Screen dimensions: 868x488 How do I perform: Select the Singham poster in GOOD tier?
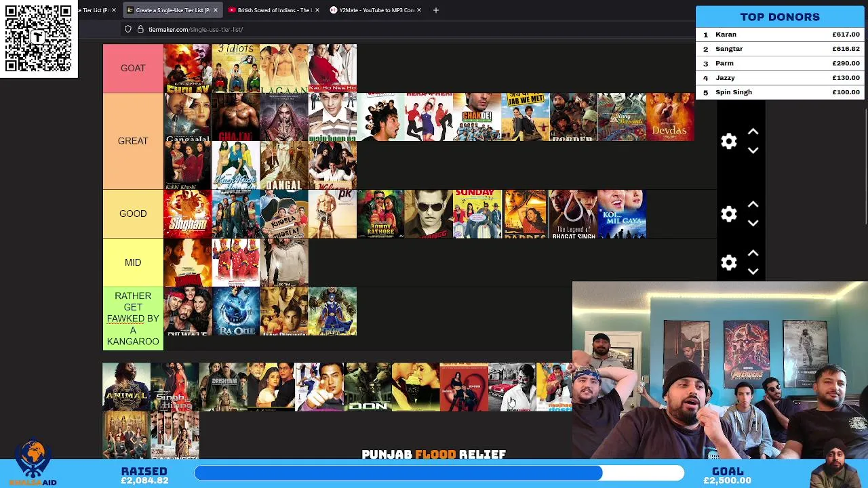[187, 213]
